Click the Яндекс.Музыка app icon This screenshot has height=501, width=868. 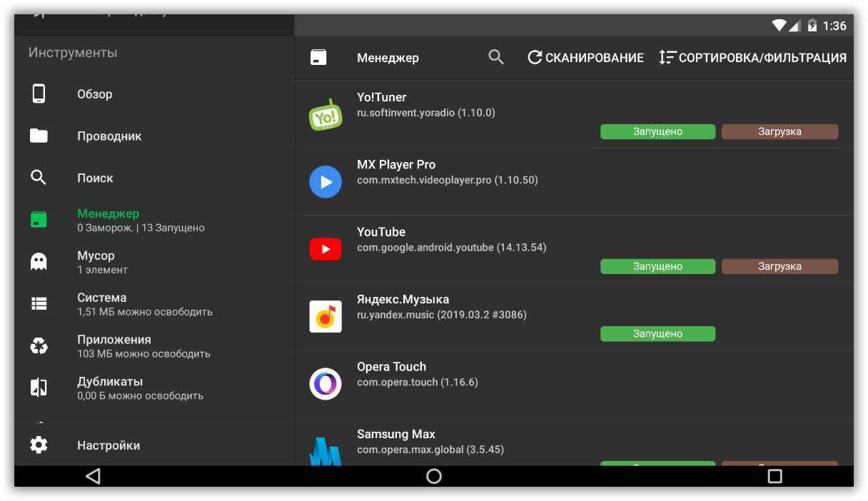(x=325, y=316)
